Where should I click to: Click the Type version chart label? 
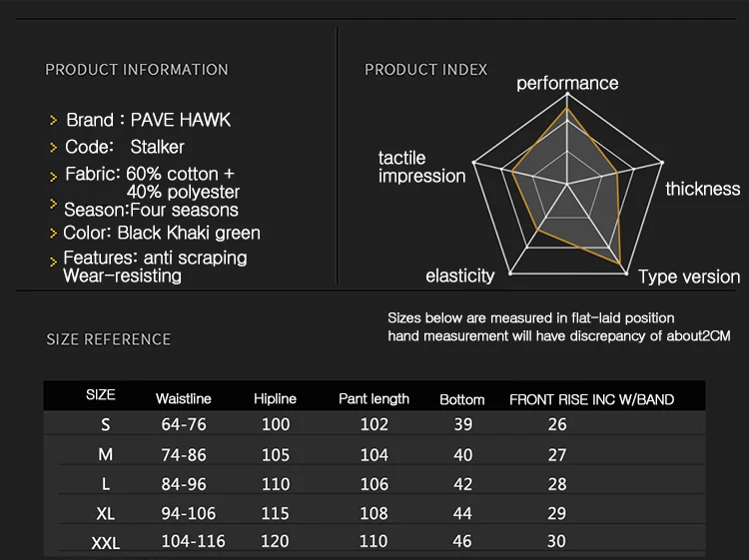tap(689, 277)
